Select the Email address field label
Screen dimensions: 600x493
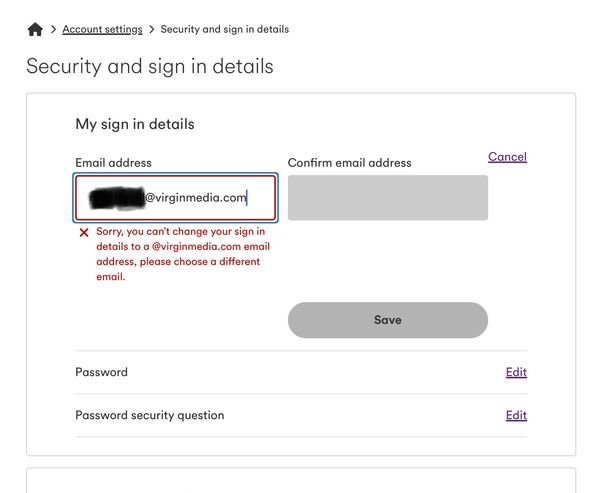tap(113, 163)
